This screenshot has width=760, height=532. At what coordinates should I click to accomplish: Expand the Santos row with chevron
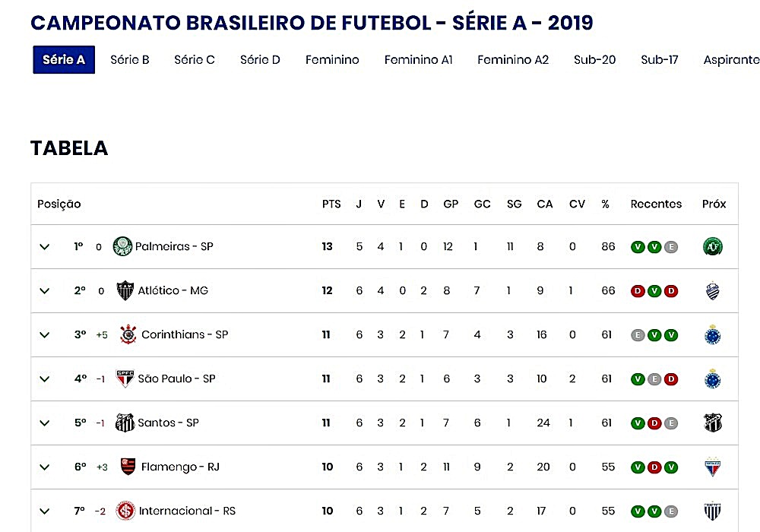tap(45, 423)
